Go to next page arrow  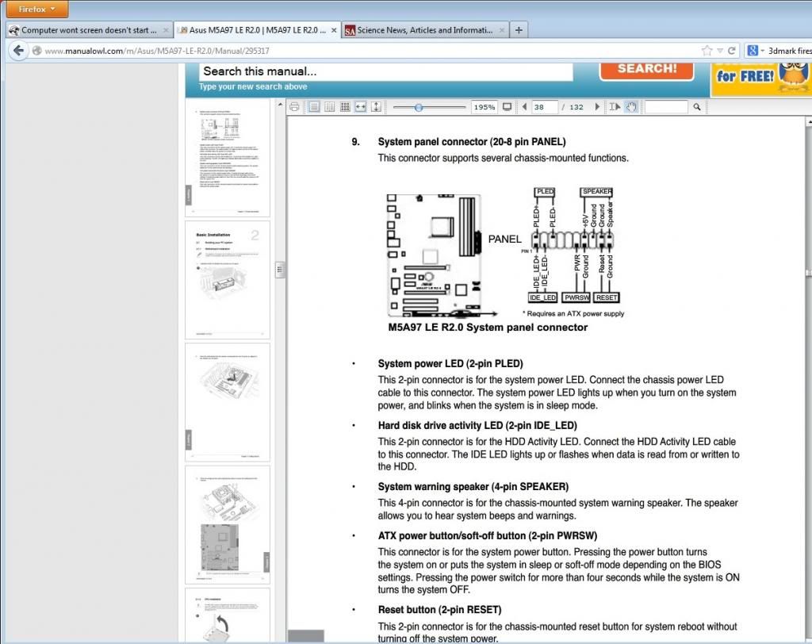click(x=597, y=107)
